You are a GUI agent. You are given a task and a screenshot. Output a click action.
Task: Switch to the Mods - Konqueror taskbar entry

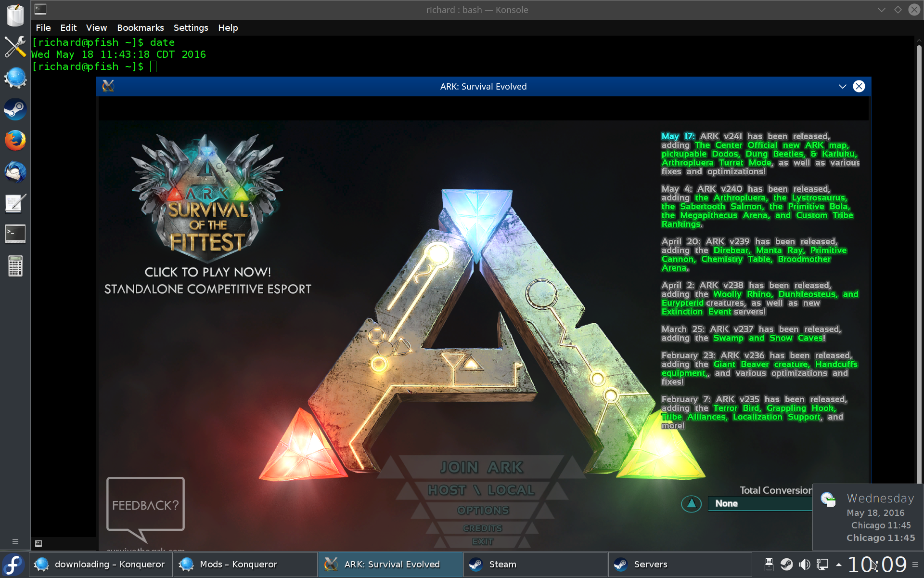[x=245, y=565]
